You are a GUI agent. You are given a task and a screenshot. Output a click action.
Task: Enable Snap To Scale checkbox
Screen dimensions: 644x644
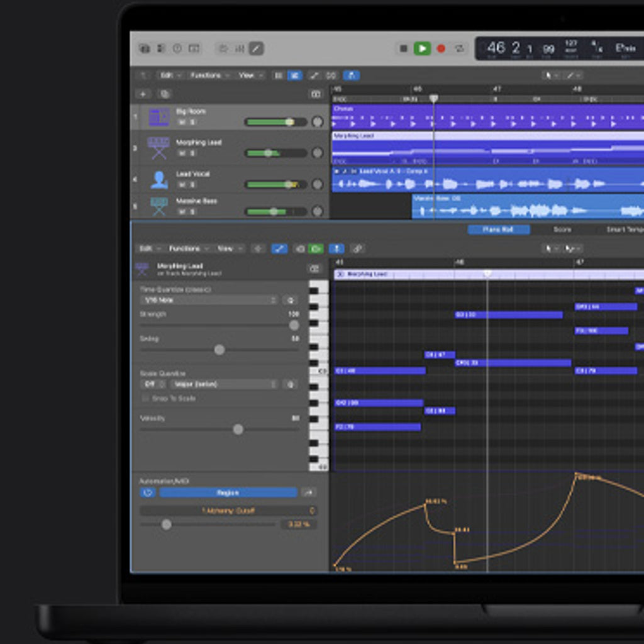point(145,398)
